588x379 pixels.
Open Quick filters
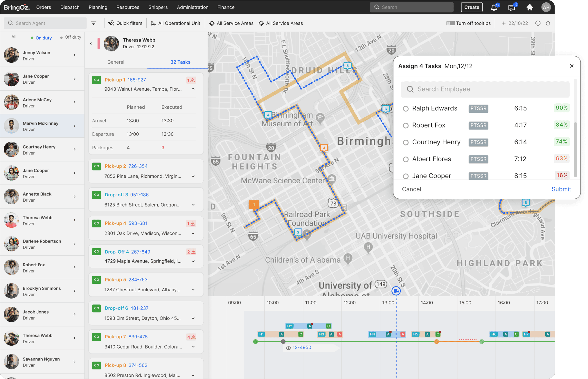tap(125, 23)
